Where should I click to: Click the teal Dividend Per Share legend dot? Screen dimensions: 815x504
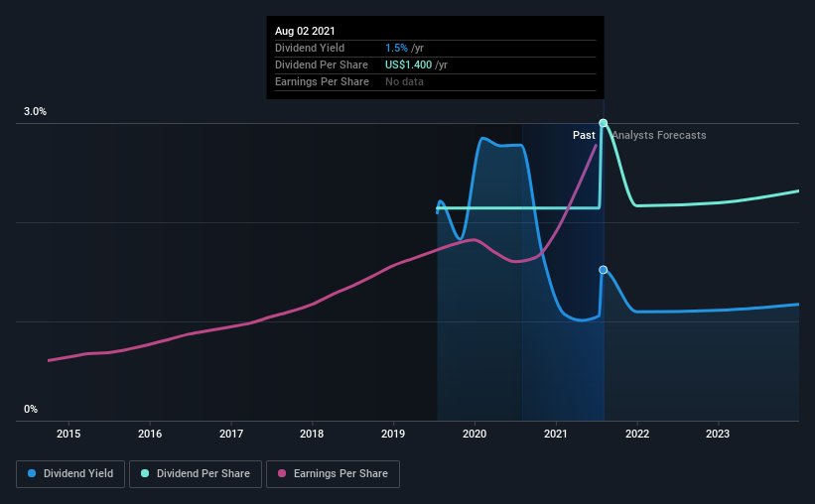tap(145, 473)
